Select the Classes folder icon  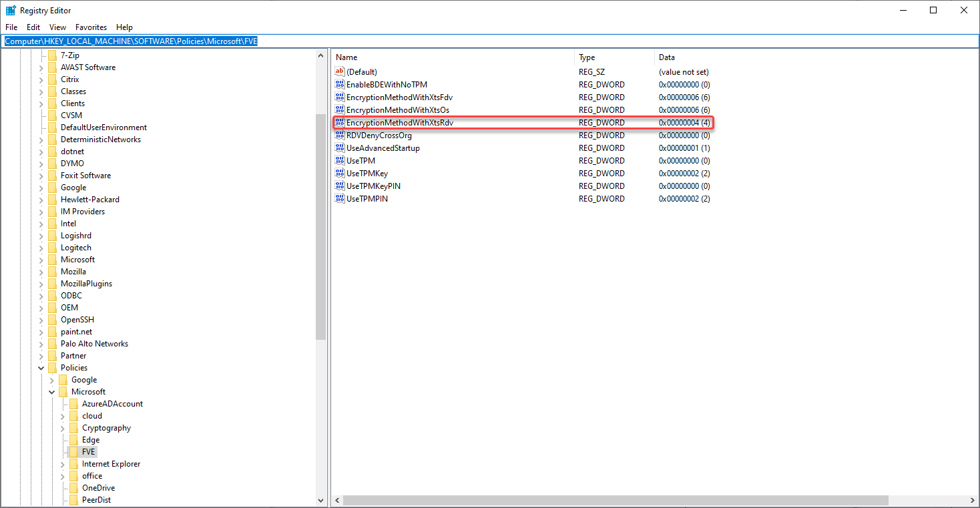tap(52, 91)
